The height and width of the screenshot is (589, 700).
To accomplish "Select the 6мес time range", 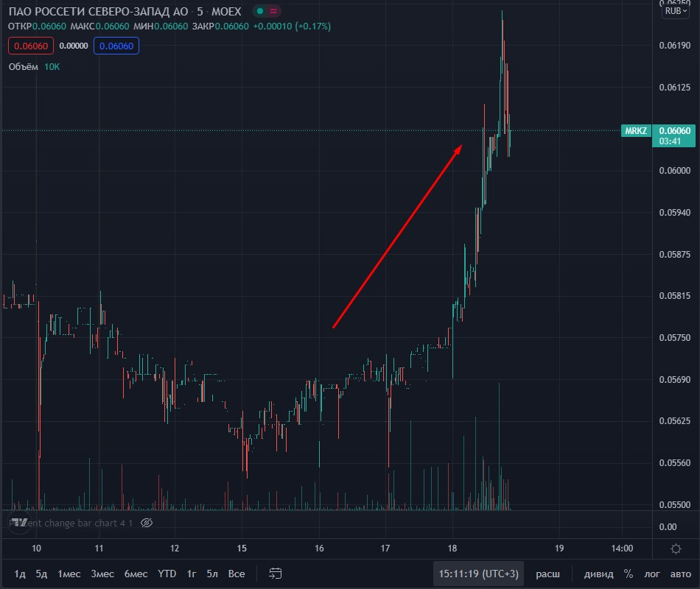I will [136, 574].
